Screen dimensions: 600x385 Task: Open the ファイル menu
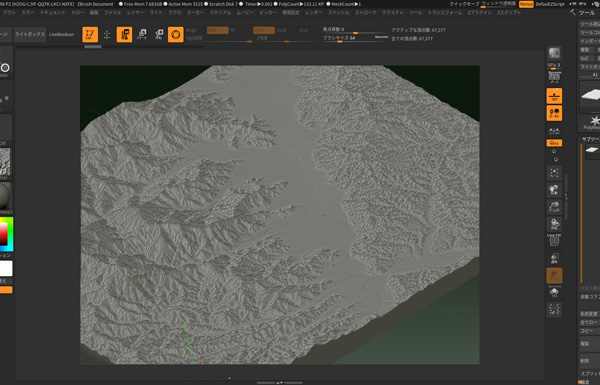[112, 13]
